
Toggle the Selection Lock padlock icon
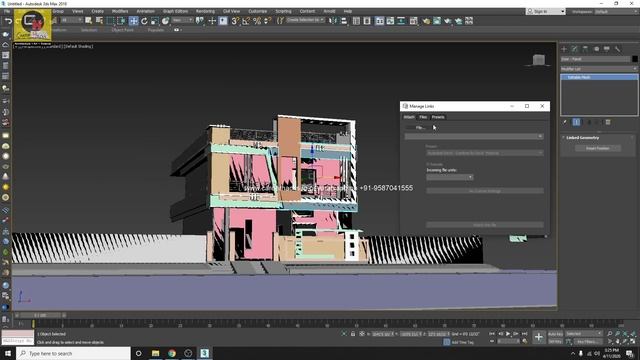point(353,334)
